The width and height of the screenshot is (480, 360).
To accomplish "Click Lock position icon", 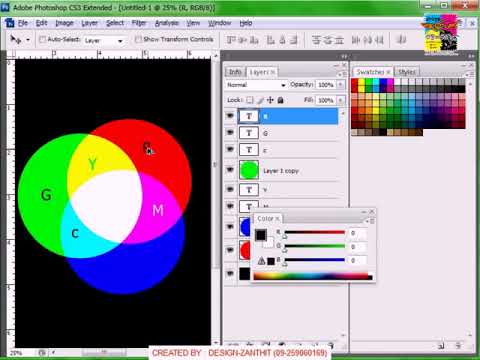I will click(x=270, y=100).
